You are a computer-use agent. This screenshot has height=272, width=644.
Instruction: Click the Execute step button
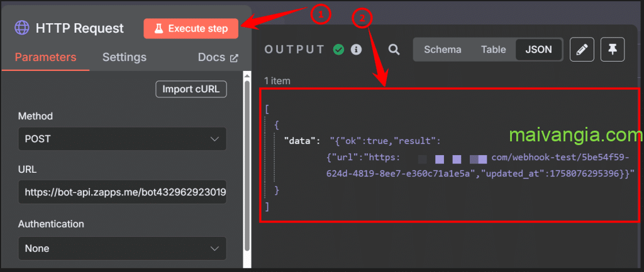191,29
